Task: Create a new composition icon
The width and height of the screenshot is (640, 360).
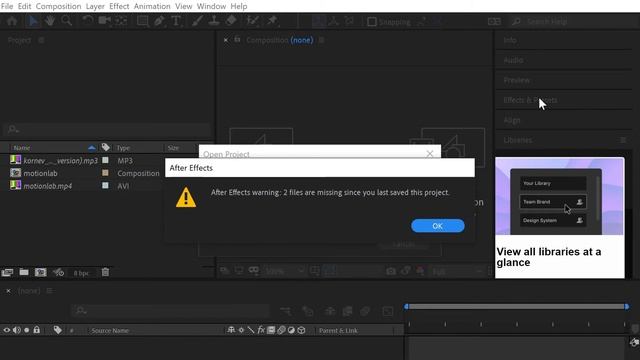Action: (x=40, y=272)
